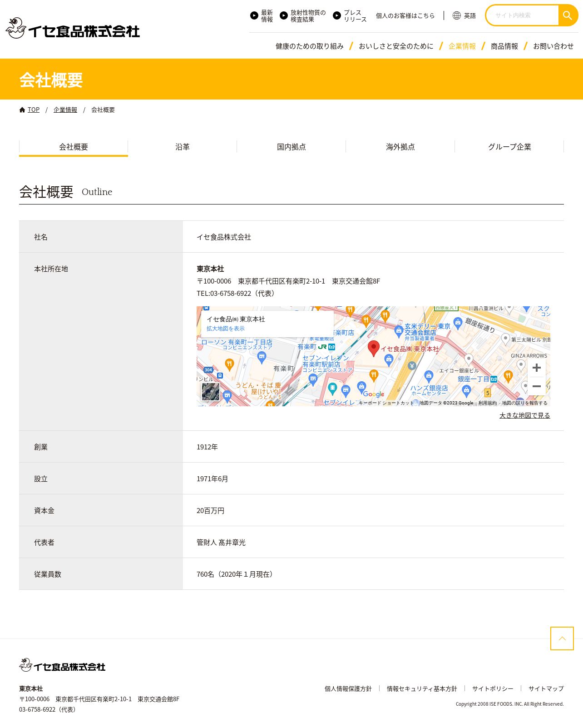Switch to the 沿革 tab
Screen dimensions: 583x728
[183, 147]
